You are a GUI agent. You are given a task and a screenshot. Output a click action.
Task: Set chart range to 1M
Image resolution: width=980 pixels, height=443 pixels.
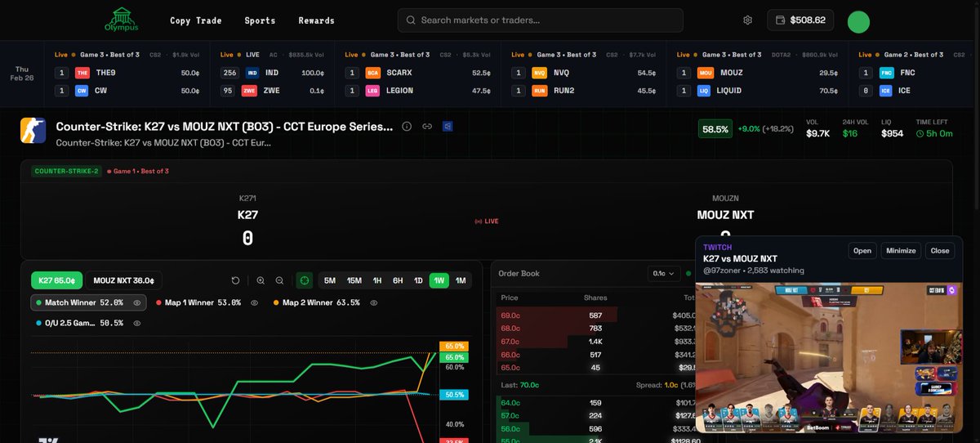[x=461, y=280]
